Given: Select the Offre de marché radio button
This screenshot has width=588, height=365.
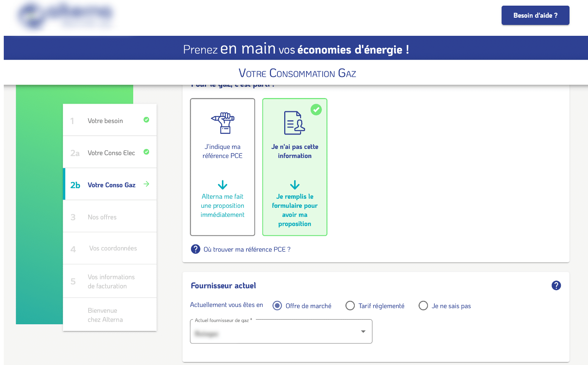Looking at the screenshot, I should pyautogui.click(x=277, y=306).
